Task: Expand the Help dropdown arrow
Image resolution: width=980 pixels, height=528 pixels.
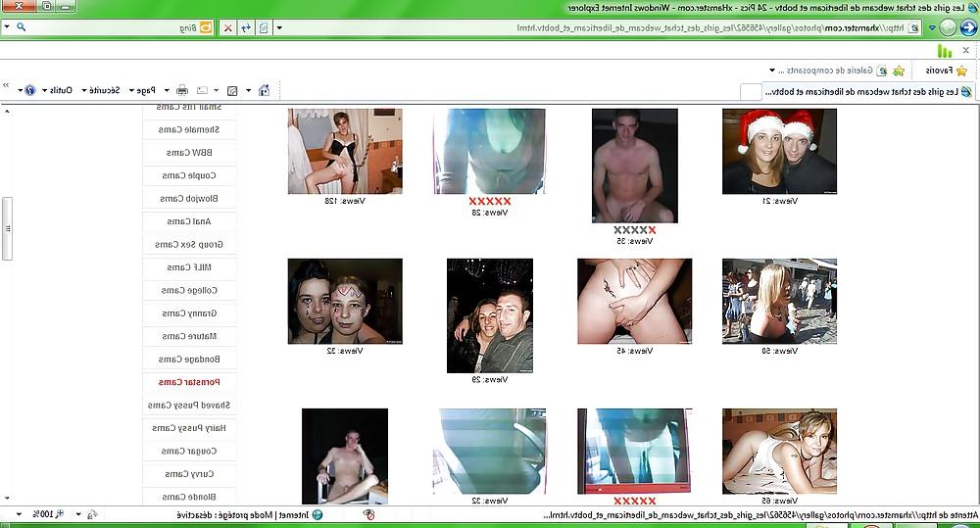Action: coord(20,90)
